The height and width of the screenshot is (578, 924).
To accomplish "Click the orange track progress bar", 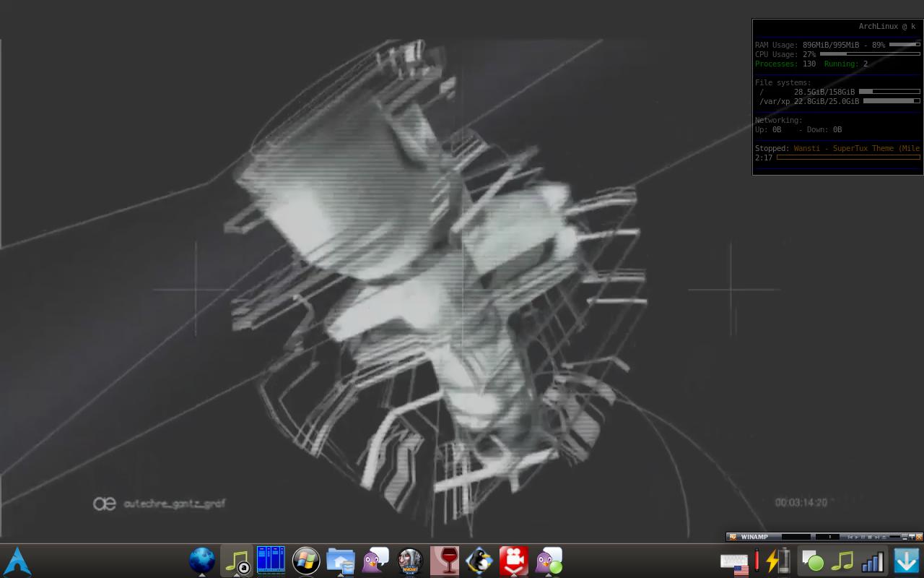I will pyautogui.click(x=848, y=158).
